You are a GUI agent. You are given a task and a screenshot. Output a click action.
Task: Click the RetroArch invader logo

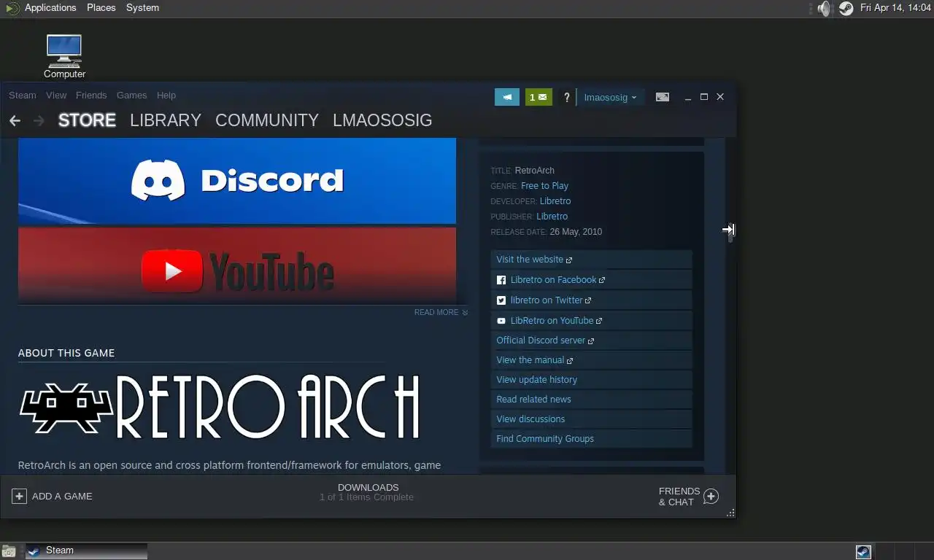[x=66, y=407]
